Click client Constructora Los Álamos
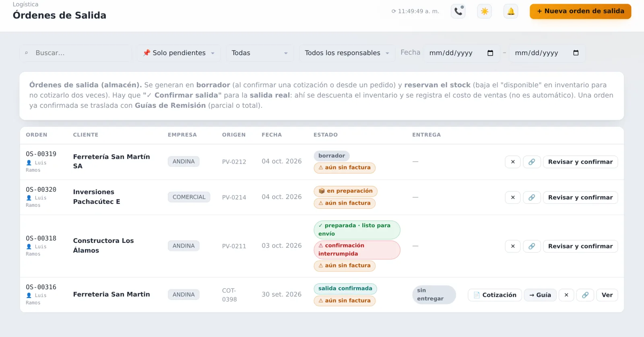 [103, 245]
